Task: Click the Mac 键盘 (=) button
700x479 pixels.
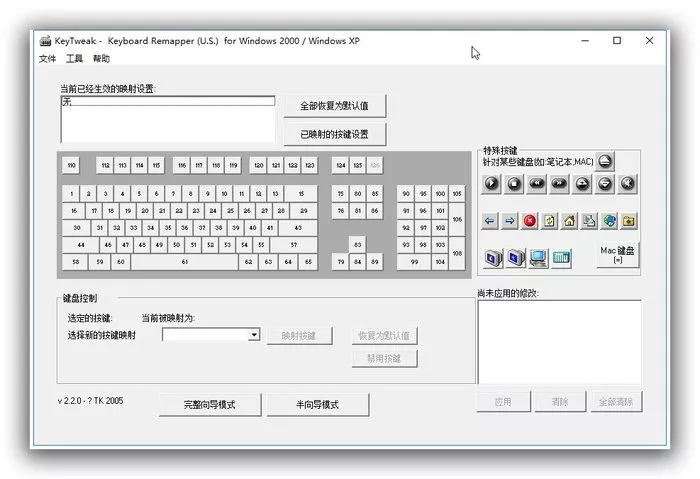Action: (618, 254)
